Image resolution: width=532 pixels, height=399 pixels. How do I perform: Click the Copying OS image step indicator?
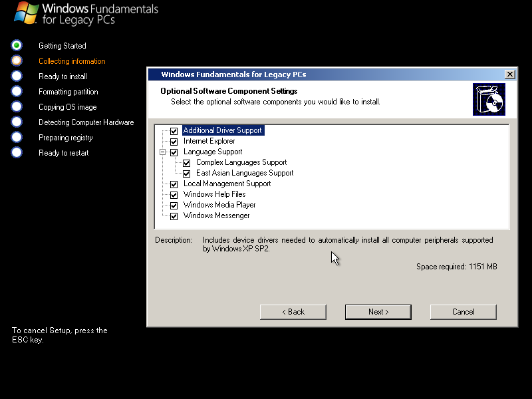(x=17, y=106)
